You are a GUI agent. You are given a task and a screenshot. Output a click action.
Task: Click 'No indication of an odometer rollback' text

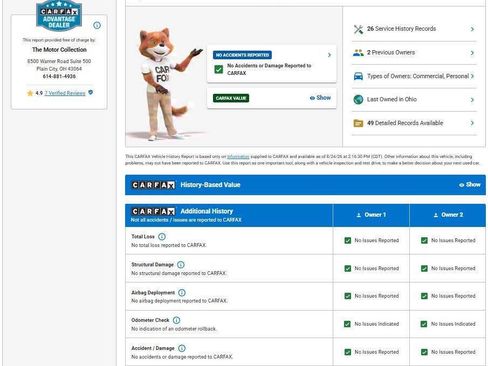point(174,329)
